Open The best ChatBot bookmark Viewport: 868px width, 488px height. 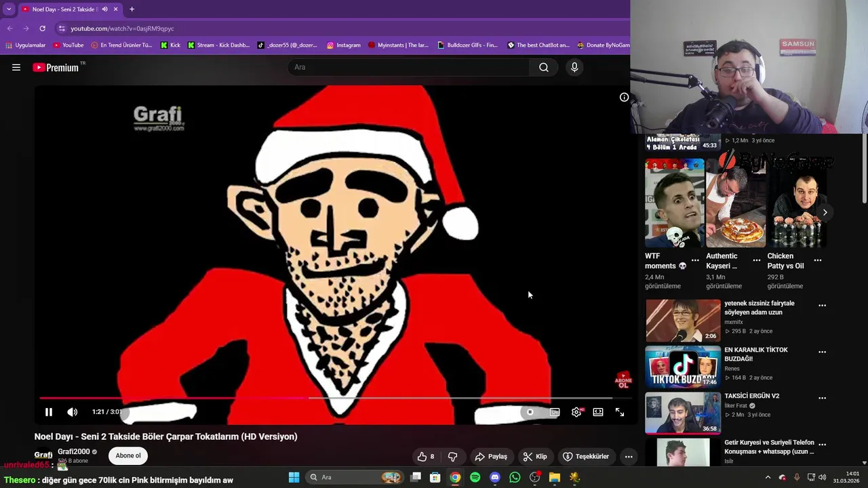click(538, 45)
